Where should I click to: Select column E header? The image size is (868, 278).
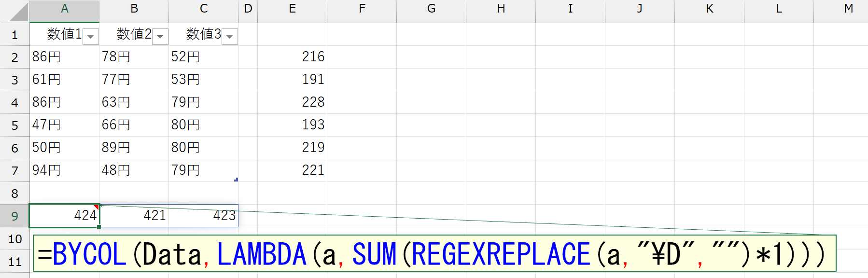coord(292,9)
